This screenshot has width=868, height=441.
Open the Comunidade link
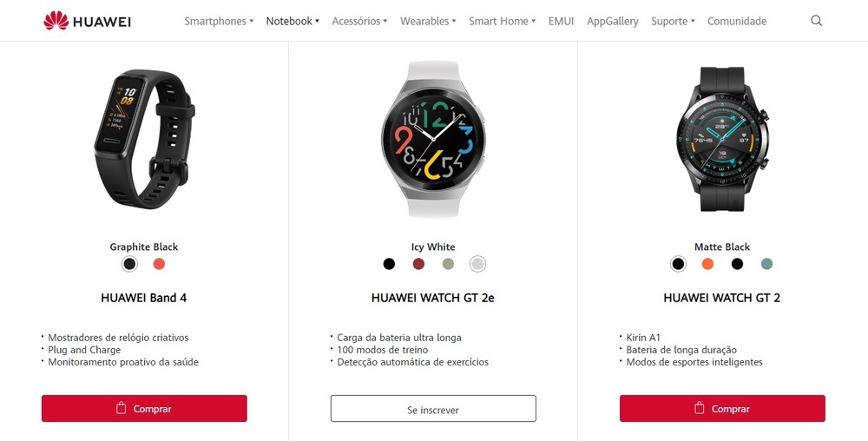(x=737, y=21)
